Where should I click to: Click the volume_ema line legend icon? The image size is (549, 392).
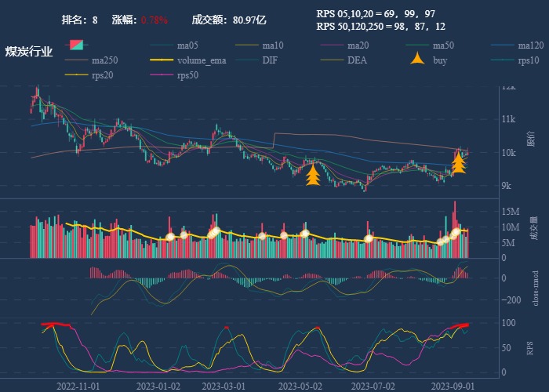tap(163, 60)
